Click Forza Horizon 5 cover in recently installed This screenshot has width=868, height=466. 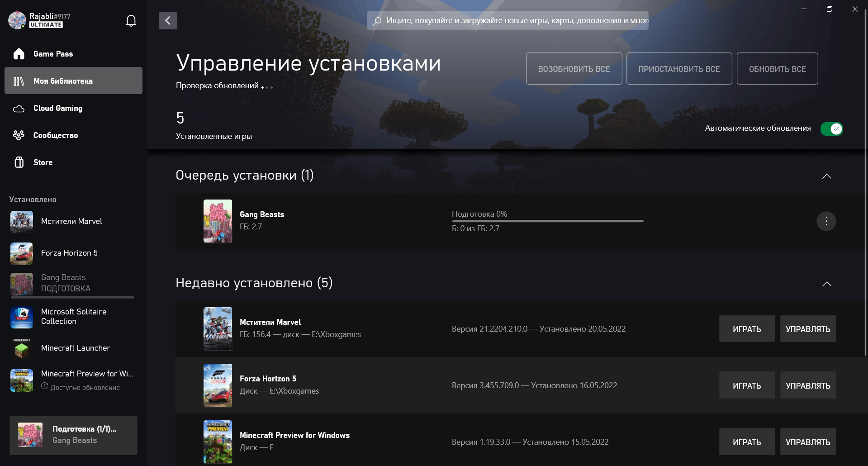coord(218,385)
